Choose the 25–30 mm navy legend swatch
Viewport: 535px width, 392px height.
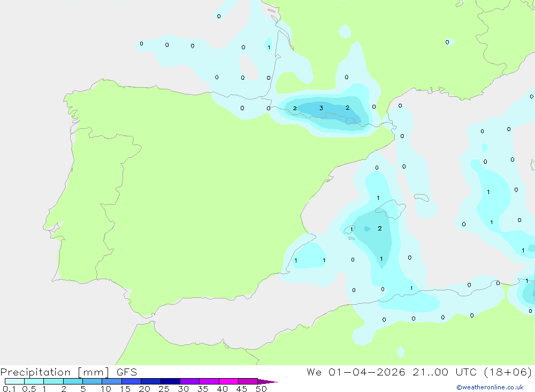click(x=170, y=381)
